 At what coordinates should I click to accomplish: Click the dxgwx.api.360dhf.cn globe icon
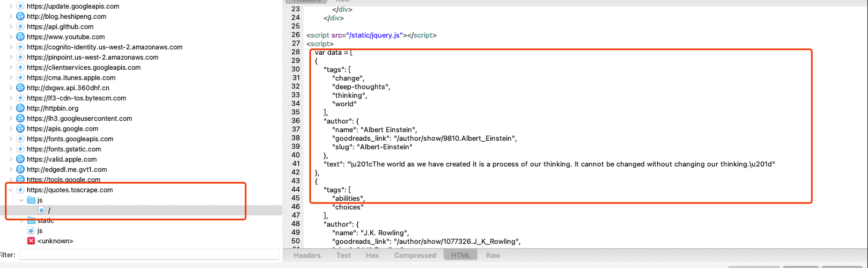tap(20, 88)
